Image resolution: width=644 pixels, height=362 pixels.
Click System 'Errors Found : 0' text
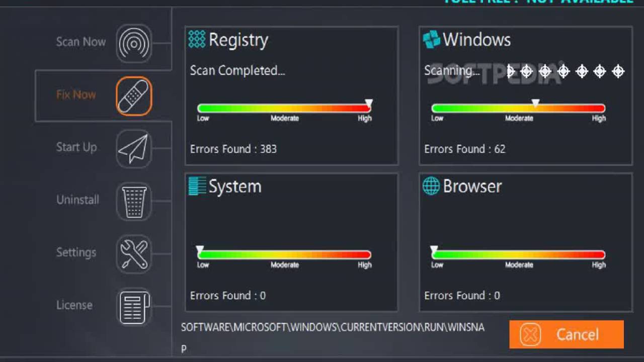228,296
